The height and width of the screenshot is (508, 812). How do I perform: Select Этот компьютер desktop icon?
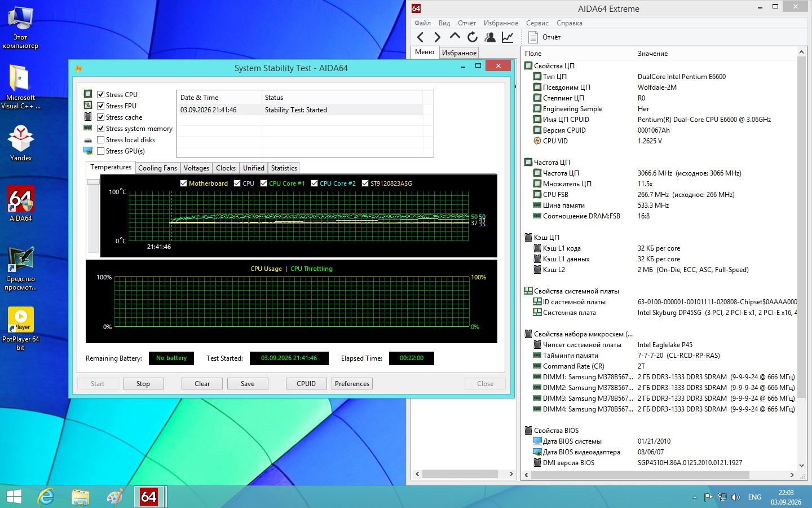pyautogui.click(x=21, y=28)
